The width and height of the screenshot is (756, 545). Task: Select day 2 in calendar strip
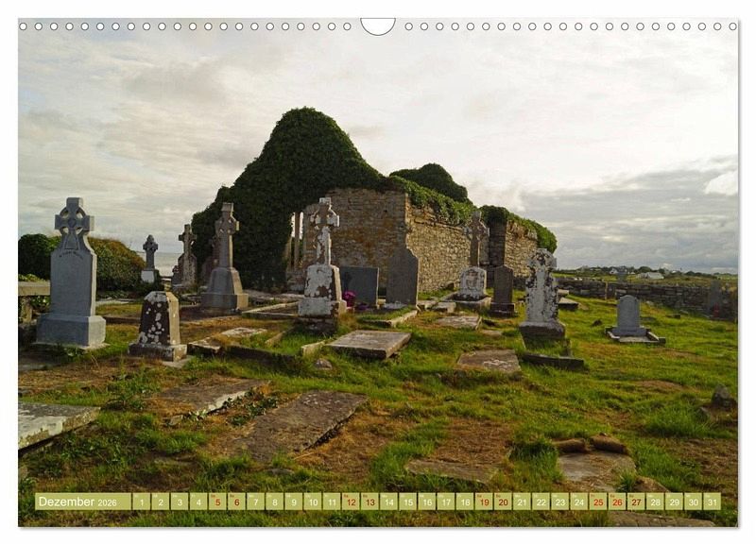coord(161,502)
